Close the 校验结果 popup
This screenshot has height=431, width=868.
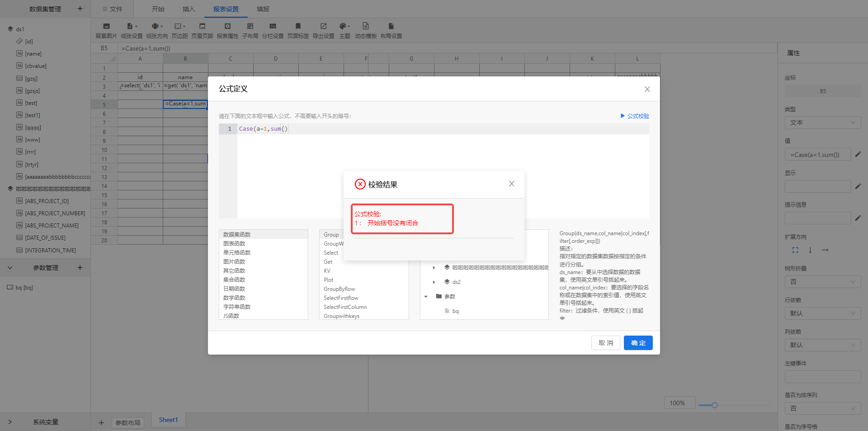tap(511, 184)
